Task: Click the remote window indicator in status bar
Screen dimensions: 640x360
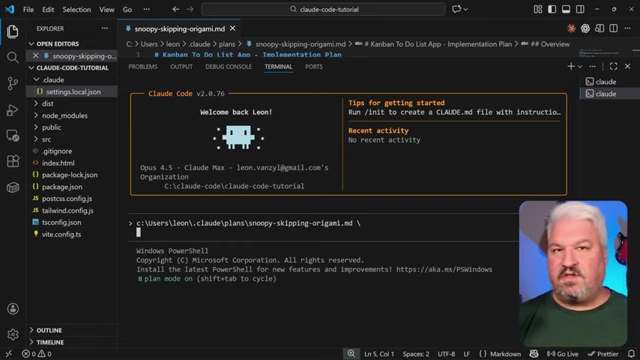Action: coord(9,354)
